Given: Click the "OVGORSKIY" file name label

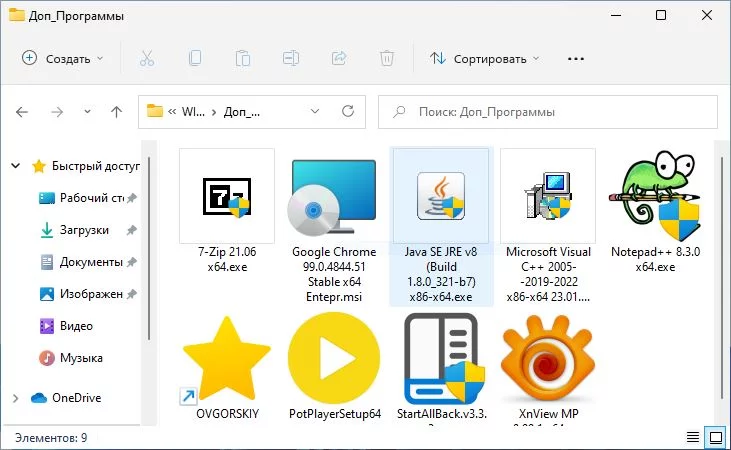Looking at the screenshot, I should [x=227, y=414].
